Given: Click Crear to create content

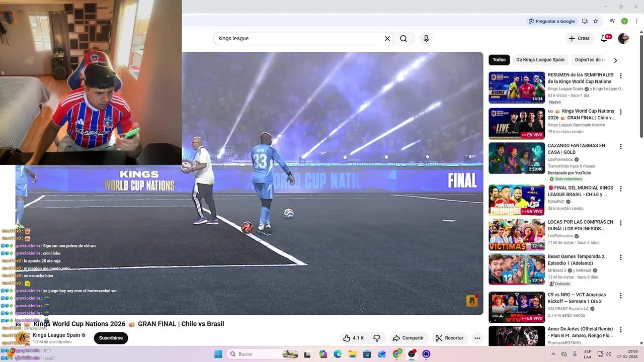Looking at the screenshot, I should point(579,38).
